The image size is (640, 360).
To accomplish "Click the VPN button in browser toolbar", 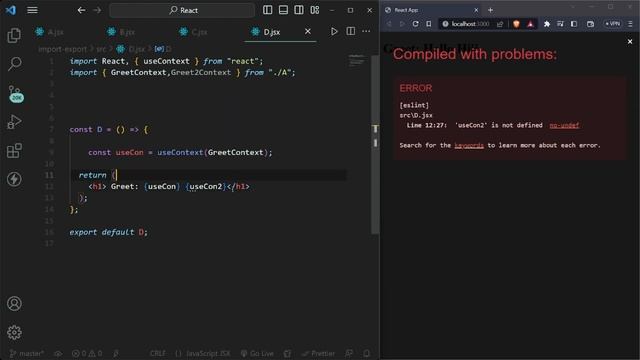I will 612,24.
